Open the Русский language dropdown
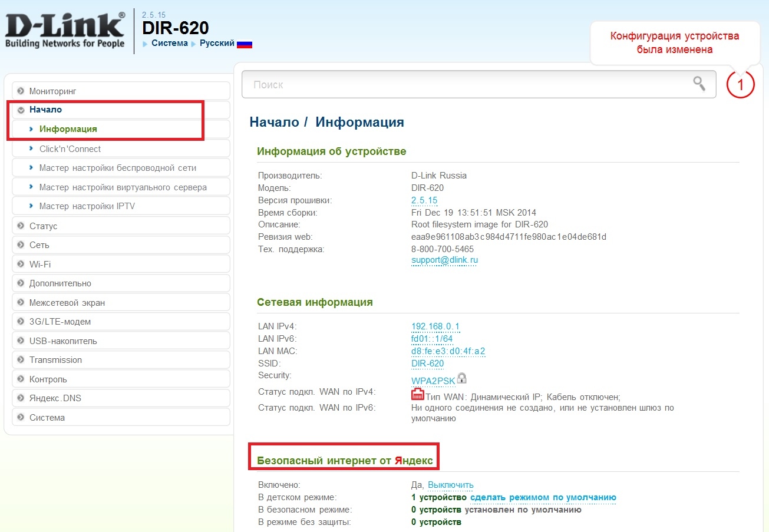 217,44
